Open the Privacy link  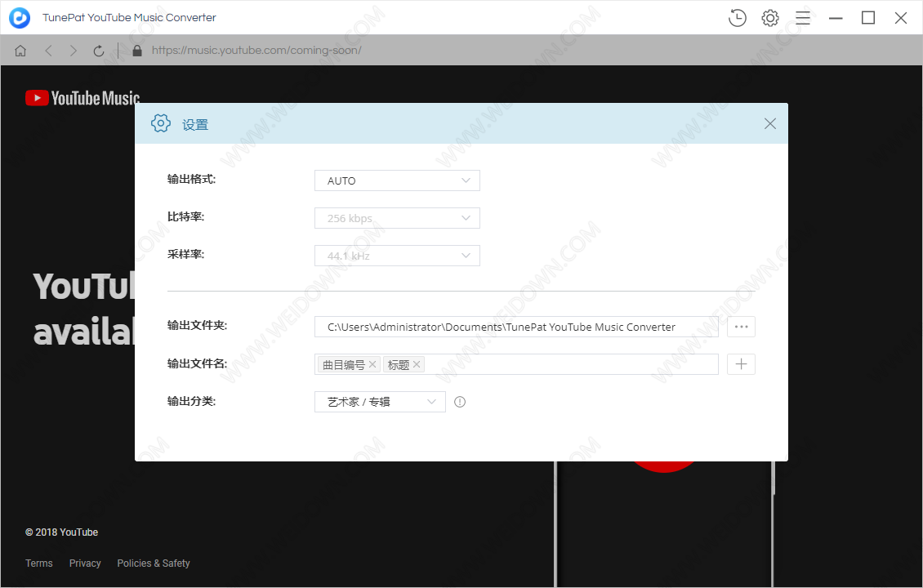[x=85, y=563]
